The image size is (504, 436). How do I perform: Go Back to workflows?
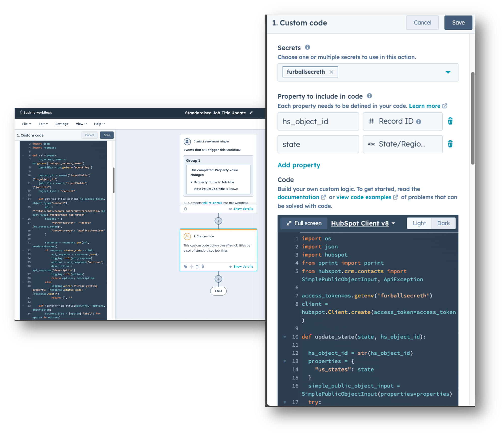tap(36, 112)
